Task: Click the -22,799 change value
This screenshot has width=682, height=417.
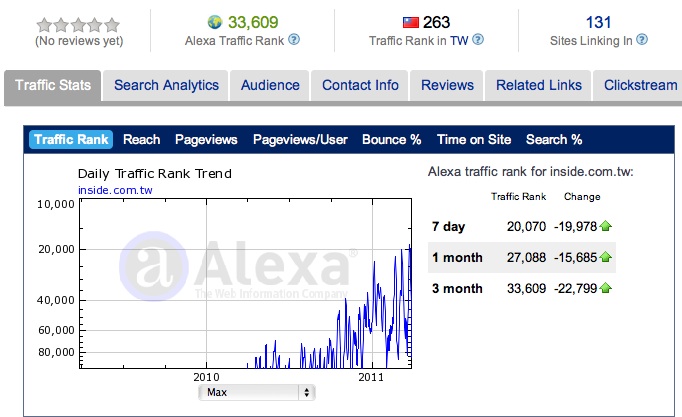Action: [x=575, y=288]
